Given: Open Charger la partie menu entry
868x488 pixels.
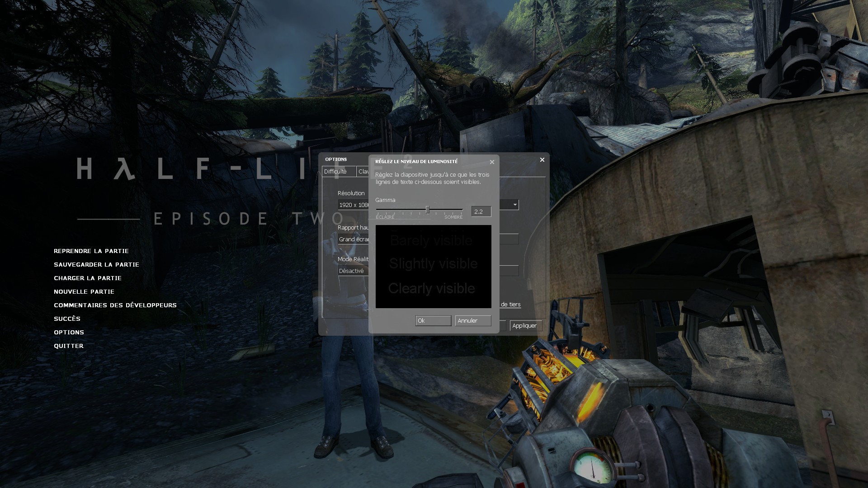Looking at the screenshot, I should [x=88, y=278].
